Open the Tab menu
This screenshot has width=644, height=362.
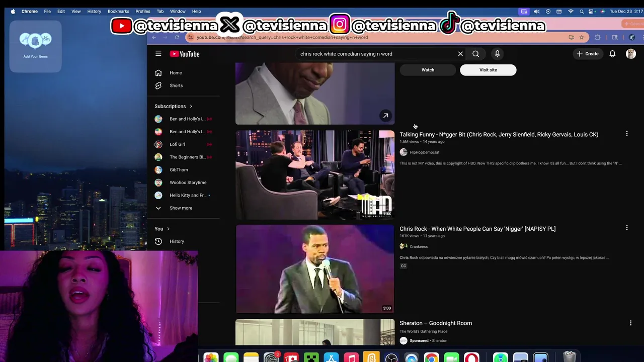(160, 11)
